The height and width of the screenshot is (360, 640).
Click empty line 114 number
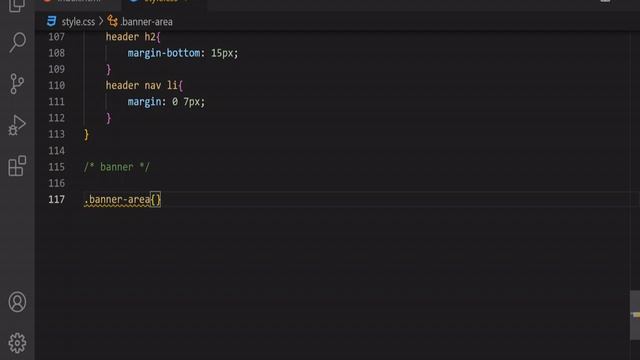click(x=56, y=151)
